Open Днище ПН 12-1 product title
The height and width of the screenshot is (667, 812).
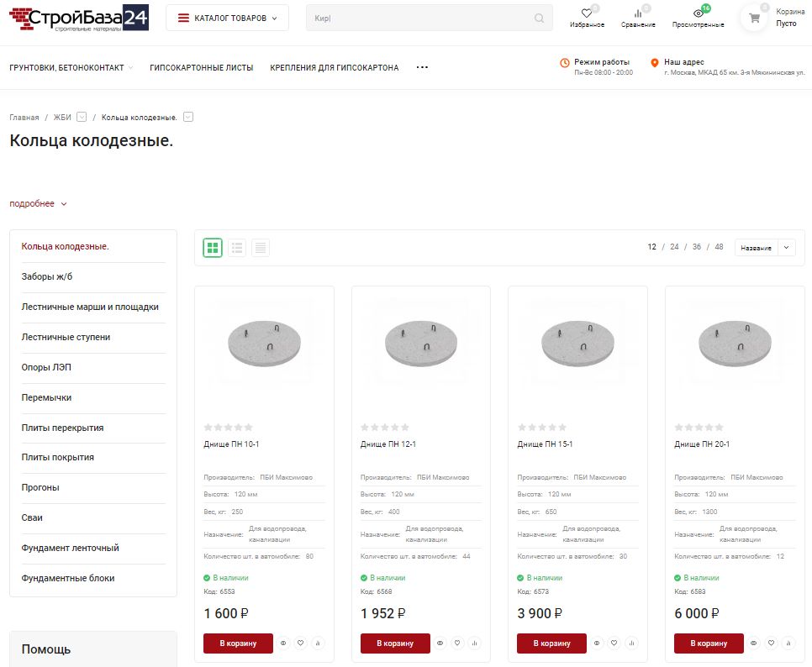(x=388, y=444)
